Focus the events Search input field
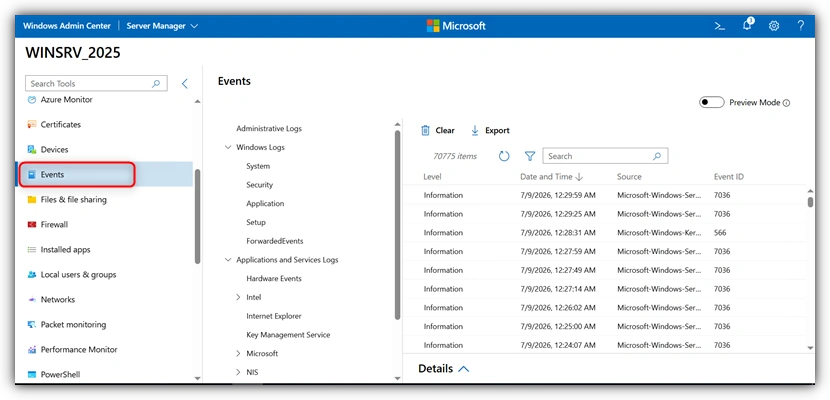Image resolution: width=830 pixels, height=400 pixels. [605, 156]
